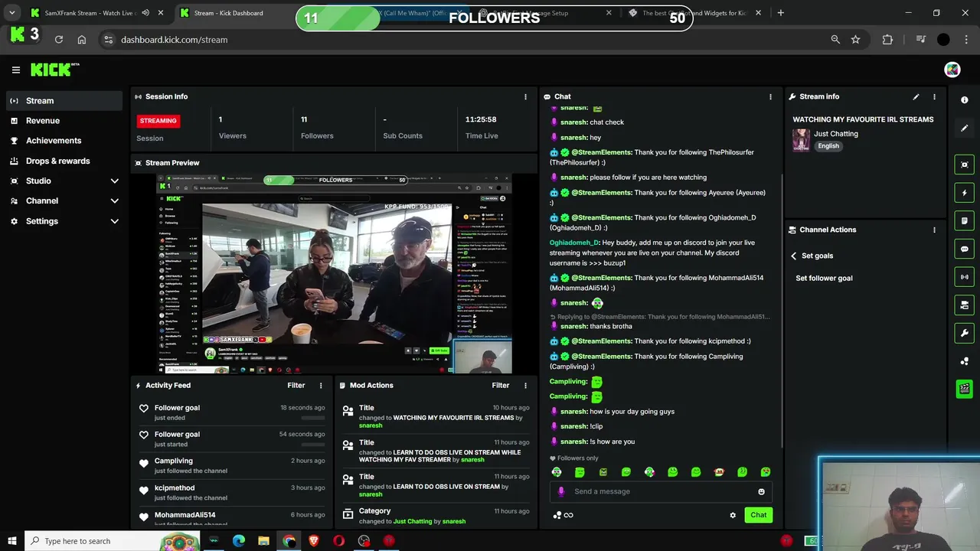Open Drops & rewards in sidebar

(64, 161)
